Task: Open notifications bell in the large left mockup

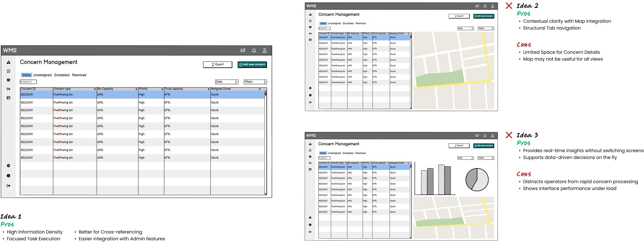Action: [x=254, y=50]
